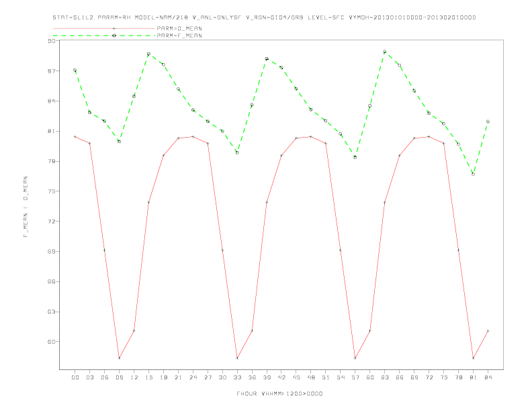Click the x-axis tick label 06
The image size is (532, 411).
[105, 377]
